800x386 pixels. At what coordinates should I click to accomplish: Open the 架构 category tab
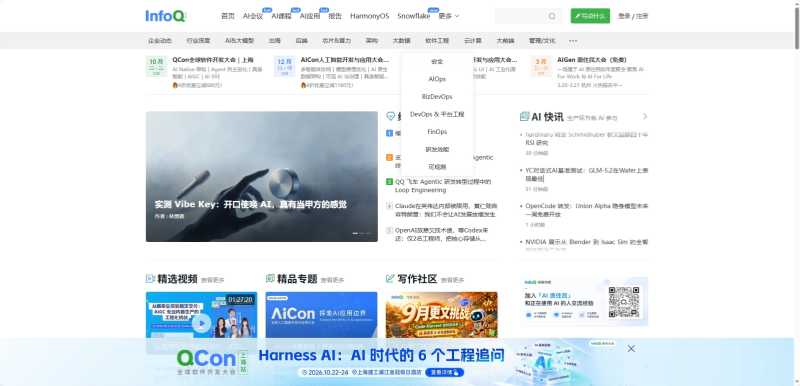tap(371, 41)
